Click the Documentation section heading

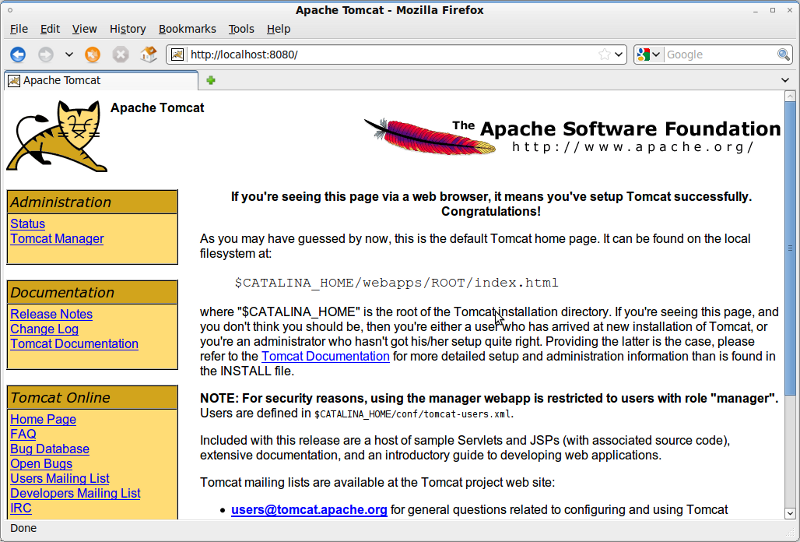[92, 292]
